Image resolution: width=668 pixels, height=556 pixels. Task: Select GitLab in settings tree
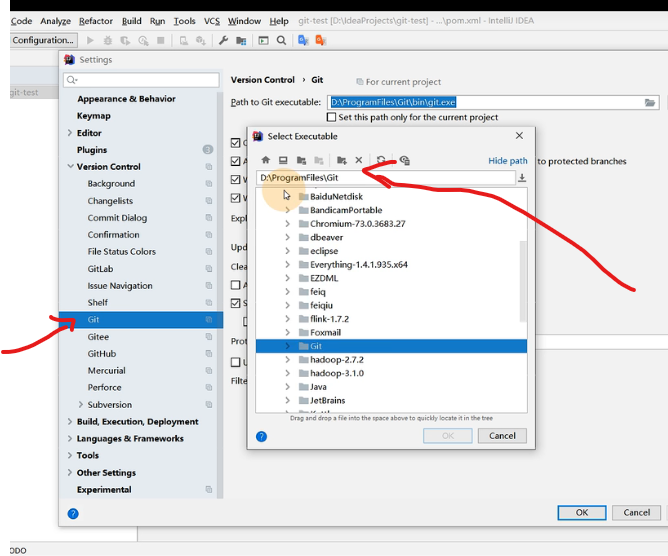tap(101, 269)
